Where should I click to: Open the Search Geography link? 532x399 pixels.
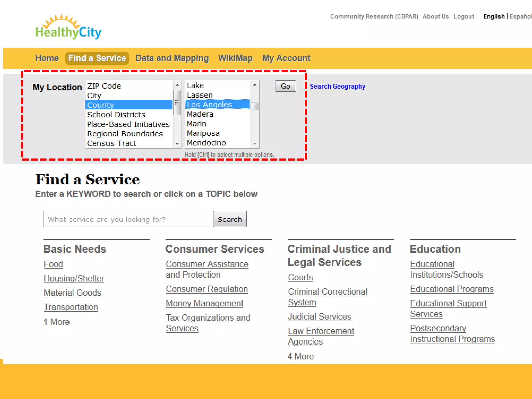click(337, 86)
